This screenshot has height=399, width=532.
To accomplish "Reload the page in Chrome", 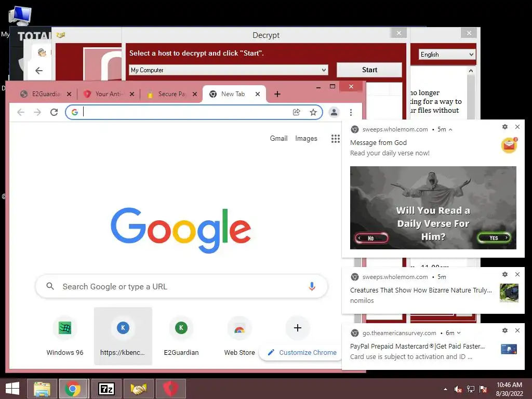I will point(54,112).
